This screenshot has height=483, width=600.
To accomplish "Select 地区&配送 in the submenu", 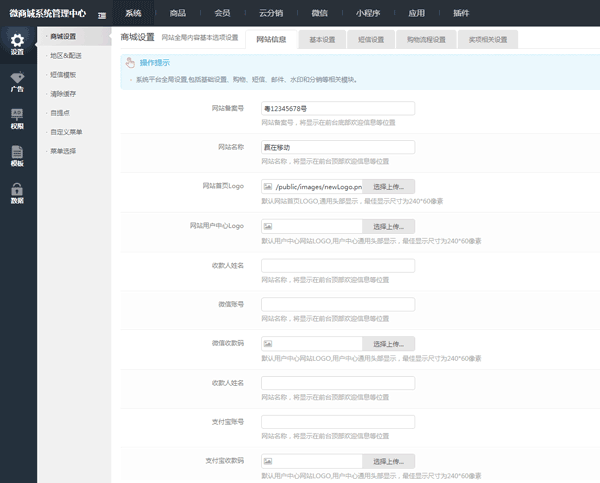I will 66,55.
